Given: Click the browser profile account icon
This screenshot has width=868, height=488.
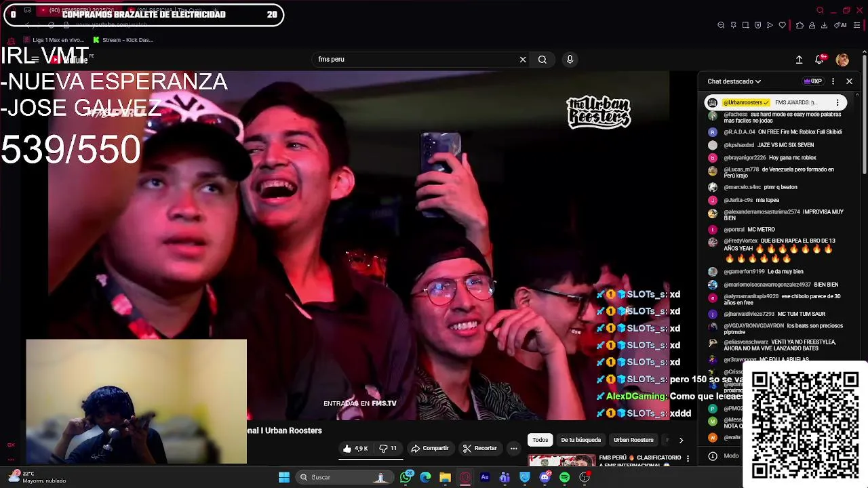Looking at the screenshot, I should click(x=812, y=25).
